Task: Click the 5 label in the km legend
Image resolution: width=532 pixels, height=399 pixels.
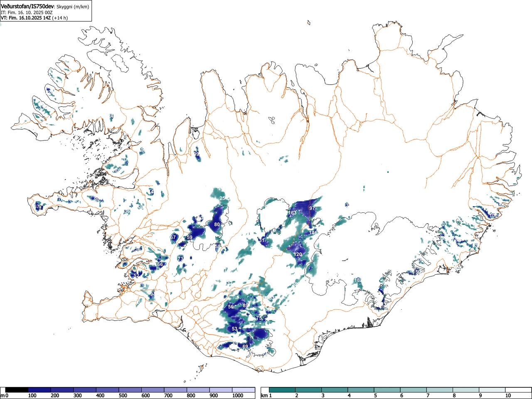Action: (375, 396)
